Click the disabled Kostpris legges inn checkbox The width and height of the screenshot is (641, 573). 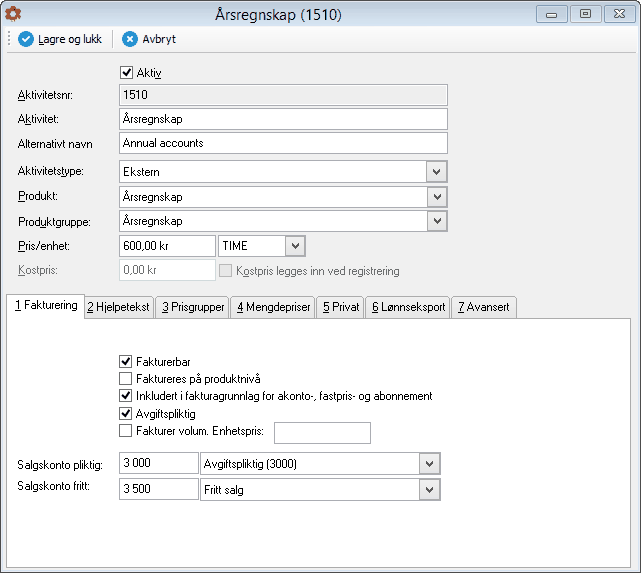pyautogui.click(x=225, y=271)
